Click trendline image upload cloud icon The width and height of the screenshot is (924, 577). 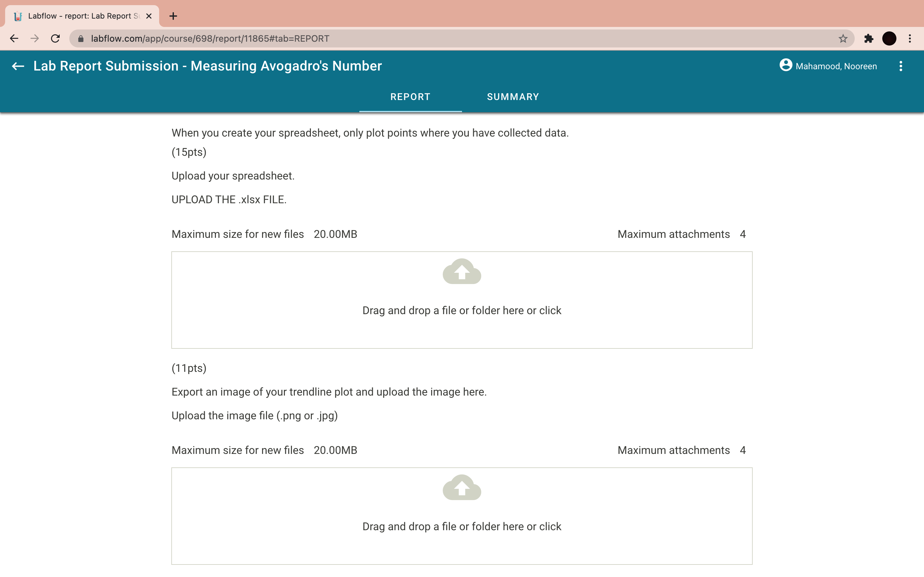[462, 487]
